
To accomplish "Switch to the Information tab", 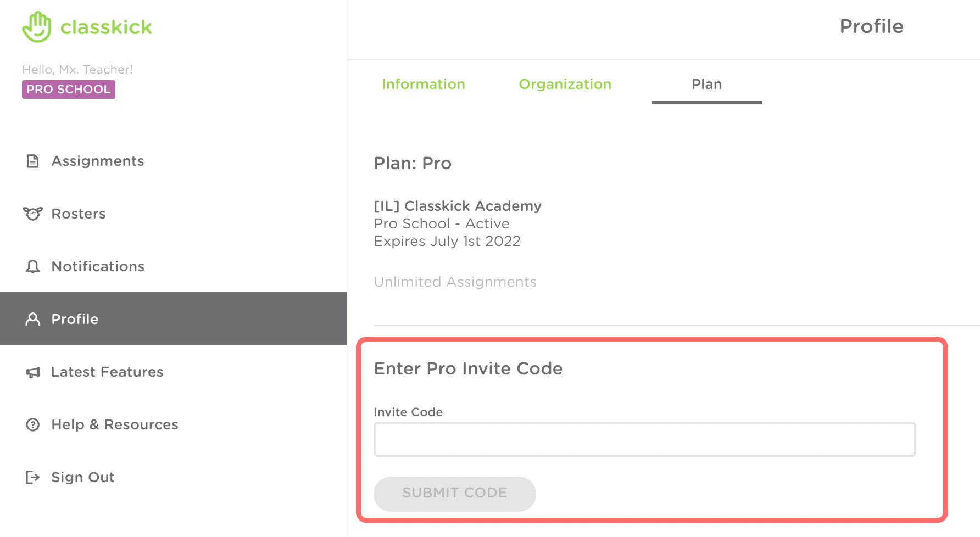I will pyautogui.click(x=423, y=84).
